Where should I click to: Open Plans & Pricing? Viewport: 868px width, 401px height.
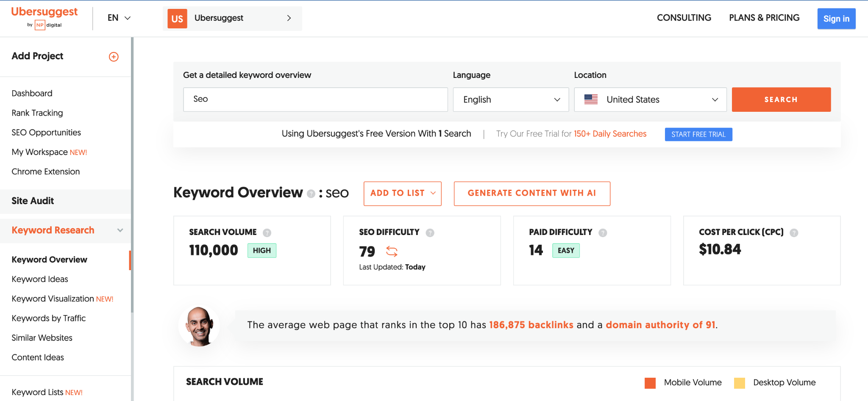pyautogui.click(x=764, y=18)
